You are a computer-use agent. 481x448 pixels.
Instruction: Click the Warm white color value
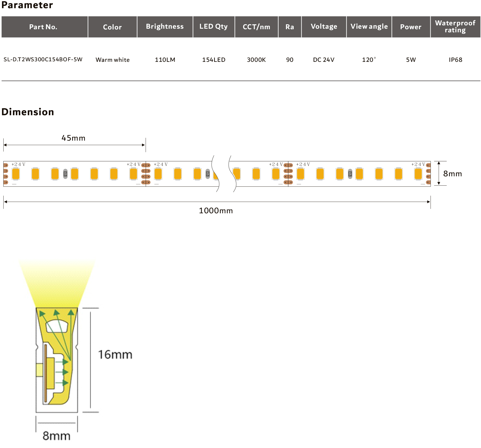pos(112,60)
